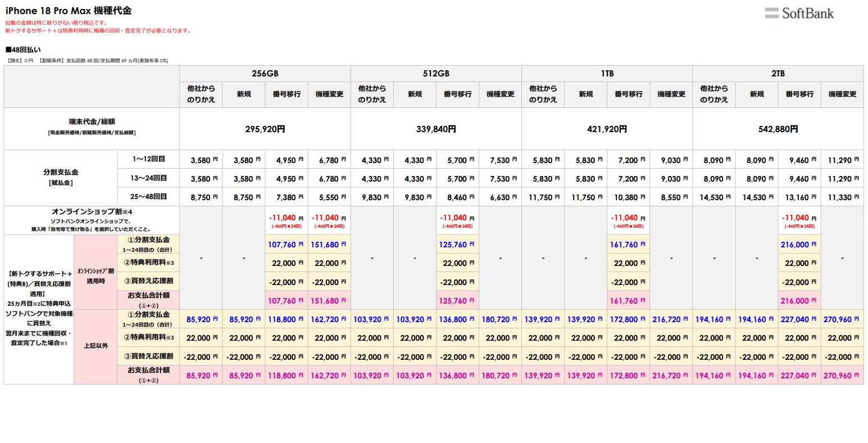
Task: Click blue '161,760 円' in ①分割支払金 row
Action: 628,245
